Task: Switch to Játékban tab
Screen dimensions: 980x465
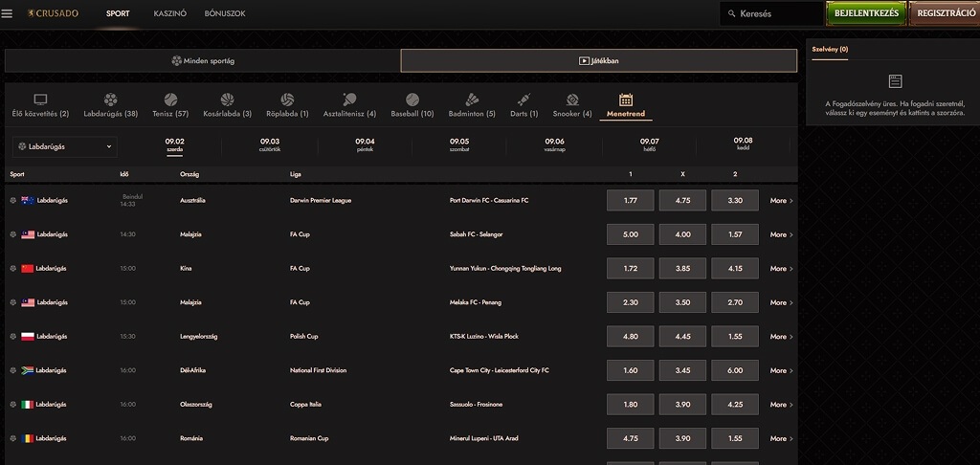Action: click(x=599, y=61)
